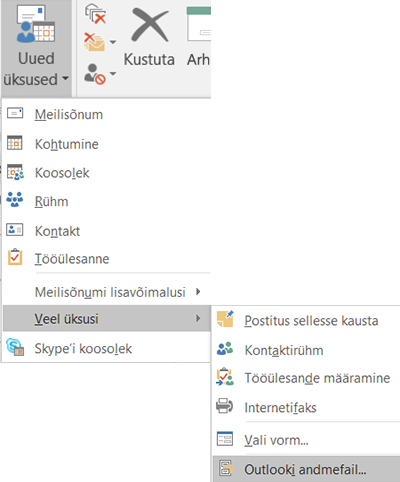Open the Junk dropdown arrow
400x482 pixels.
[113, 74]
